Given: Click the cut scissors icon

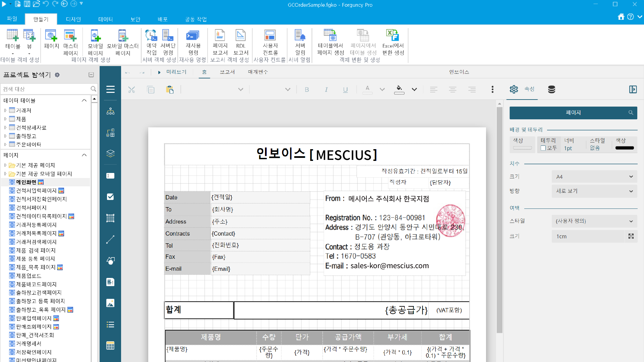Looking at the screenshot, I should tap(131, 89).
